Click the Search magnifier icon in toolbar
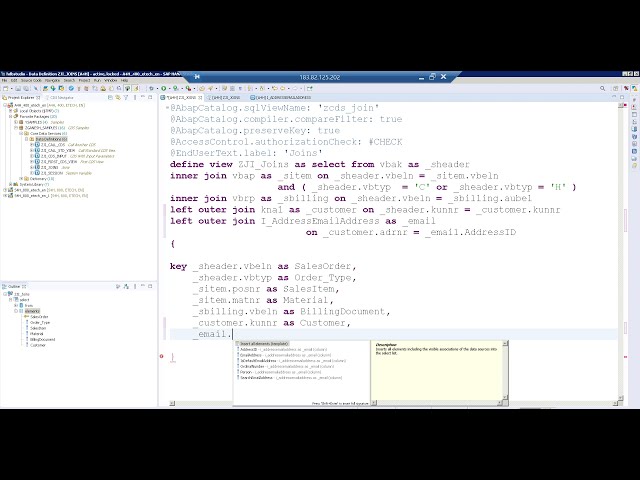The width and height of the screenshot is (640, 480). tap(602, 88)
